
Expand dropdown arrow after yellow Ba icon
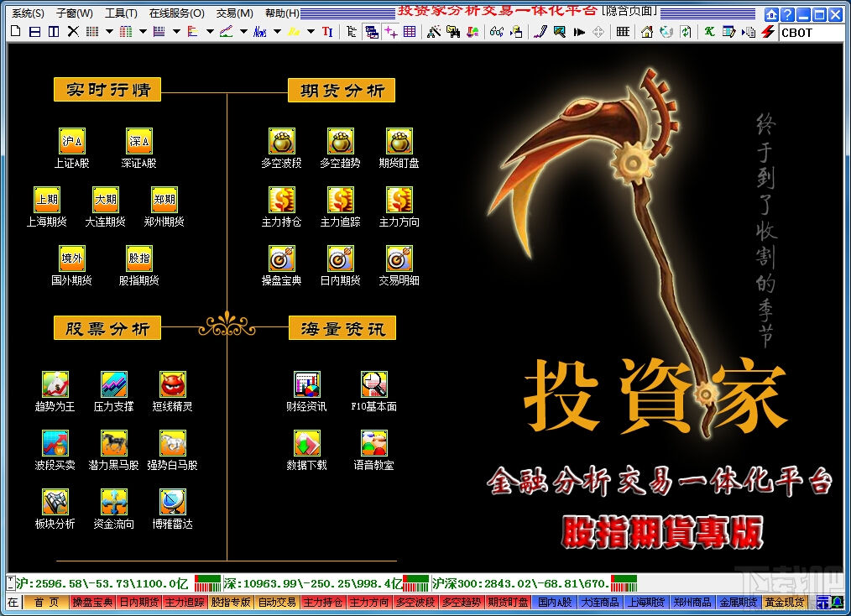tap(311, 32)
